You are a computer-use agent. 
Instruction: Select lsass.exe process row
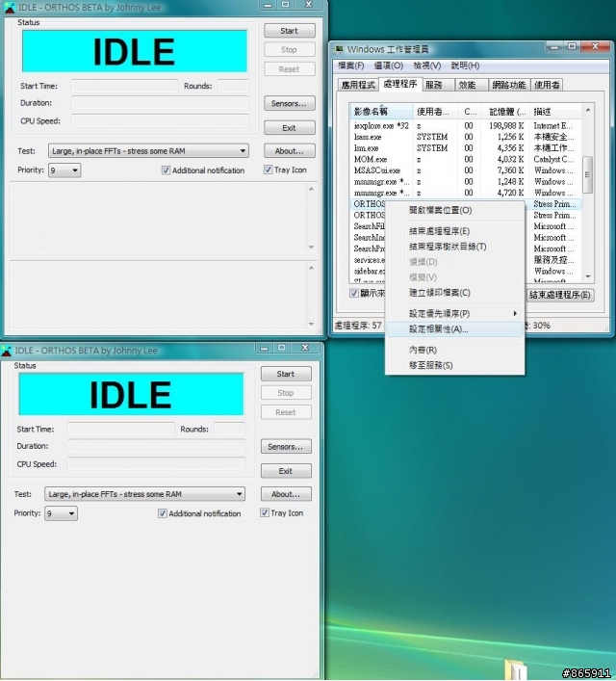(x=465, y=137)
